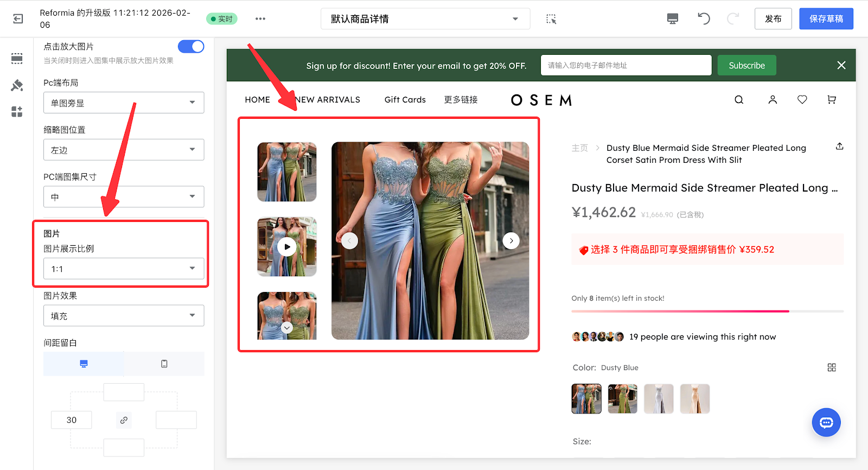Screen dimensions: 868x470
Task: Expand the Pc端布局 单图旁显 dropdown
Action: tap(124, 103)
